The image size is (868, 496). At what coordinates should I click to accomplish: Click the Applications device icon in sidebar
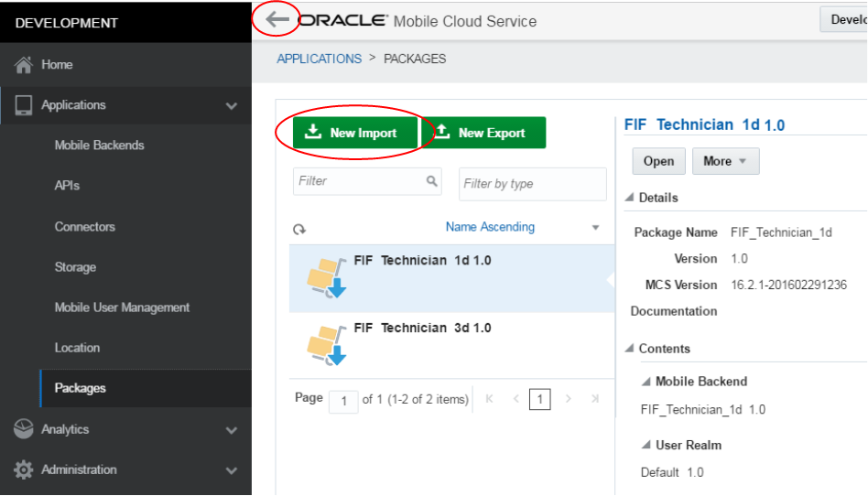(x=23, y=105)
